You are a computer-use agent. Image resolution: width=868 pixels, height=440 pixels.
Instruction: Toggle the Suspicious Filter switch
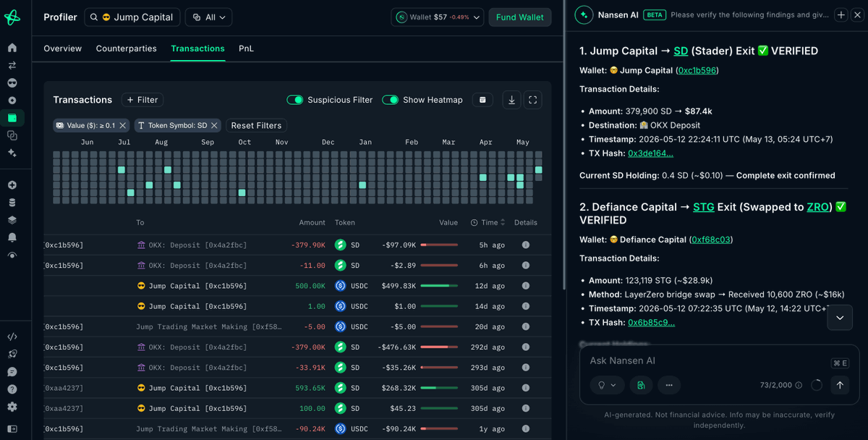pos(295,100)
